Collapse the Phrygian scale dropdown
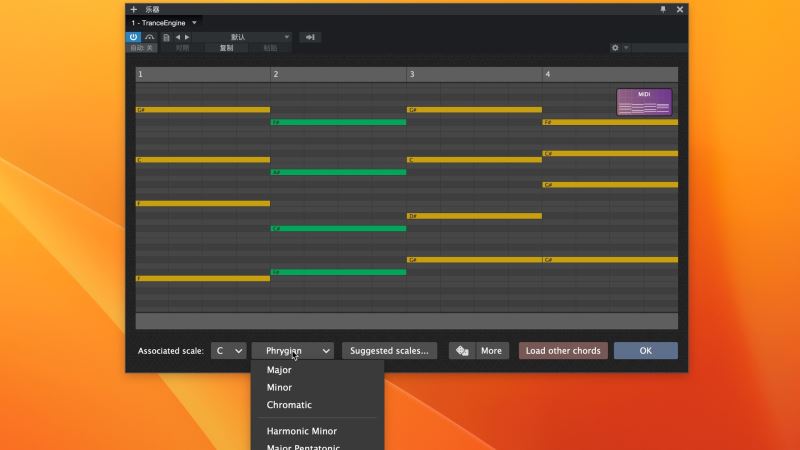The image size is (800, 450). (292, 351)
